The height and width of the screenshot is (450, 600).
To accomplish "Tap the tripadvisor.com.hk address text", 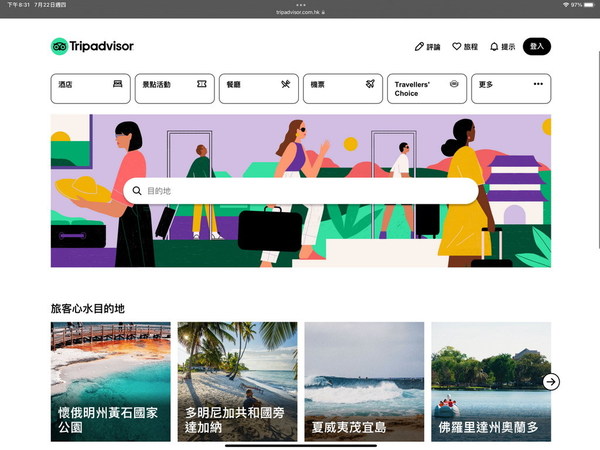I will click(298, 12).
